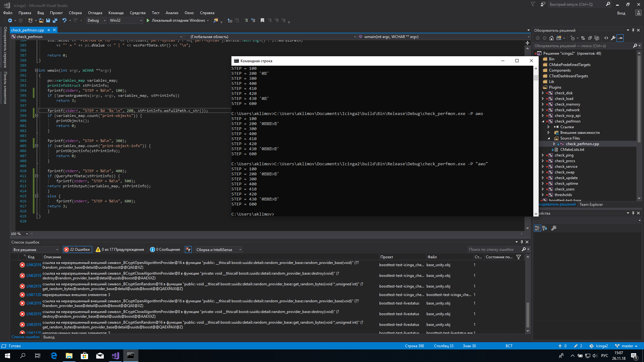Comment out selected lines with the toolbar icon
This screenshot has width=644, height=362.
pyautogui.click(x=246, y=20)
